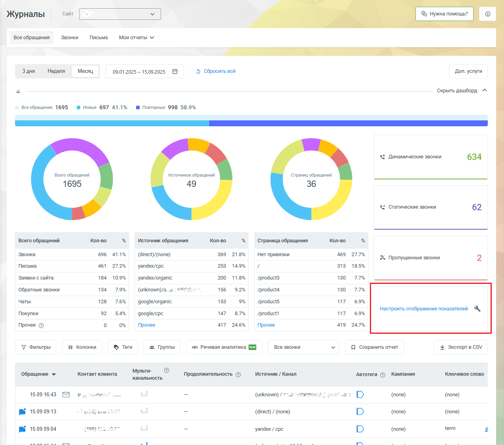Open Доп. услуги button
The height and width of the screenshot is (445, 504).
click(x=468, y=71)
